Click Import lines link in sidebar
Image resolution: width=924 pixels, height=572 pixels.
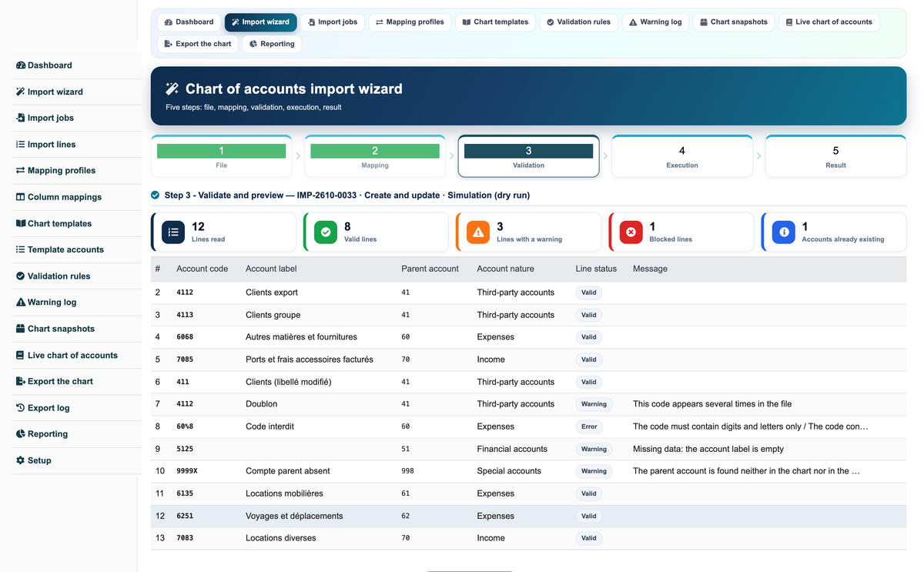point(52,145)
